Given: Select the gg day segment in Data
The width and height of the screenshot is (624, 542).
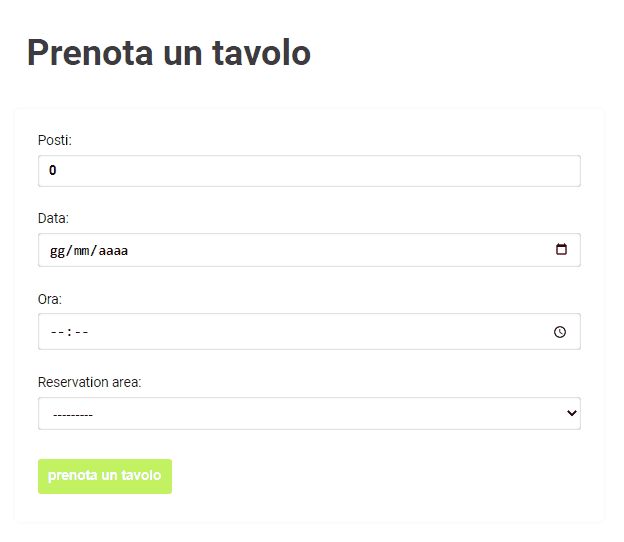Looking at the screenshot, I should [x=57, y=251].
